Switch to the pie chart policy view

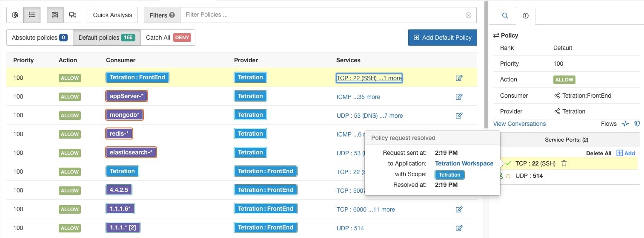click(x=15, y=15)
